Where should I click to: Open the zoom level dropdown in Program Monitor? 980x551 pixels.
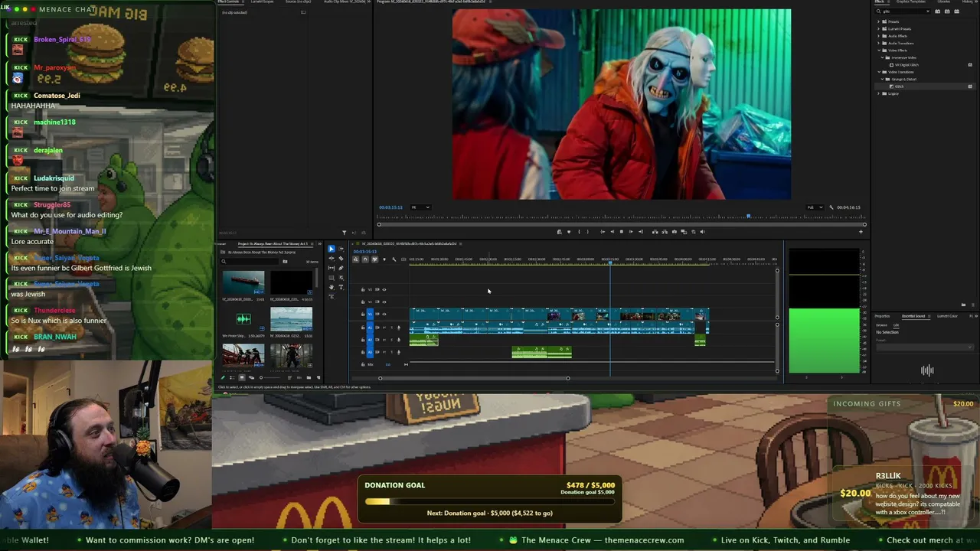coord(420,207)
